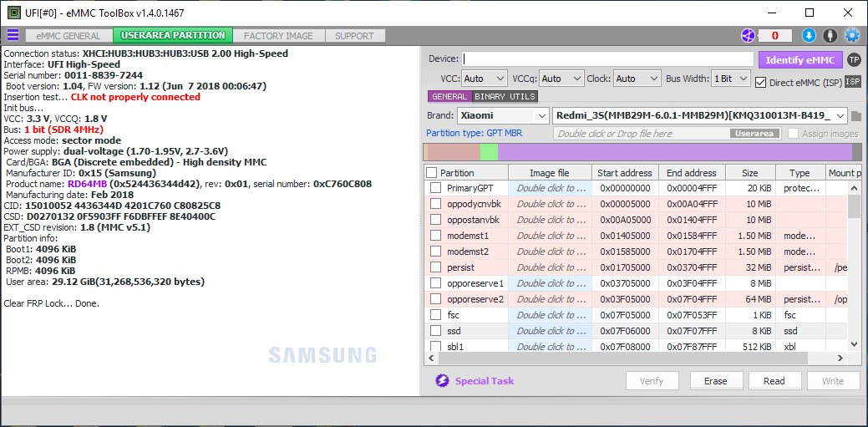
Task: Open the Redmi_3S model dropdown
Action: click(700, 116)
